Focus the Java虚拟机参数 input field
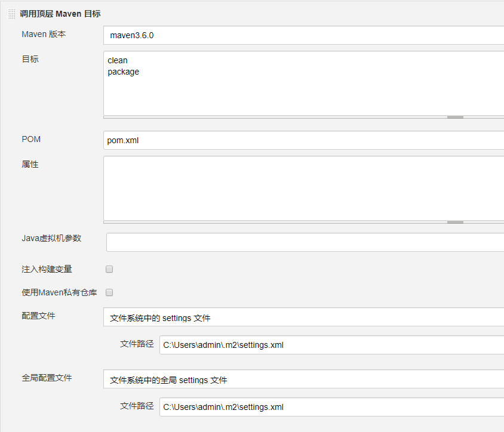Image resolution: width=504 pixels, height=432 pixels. click(x=305, y=242)
